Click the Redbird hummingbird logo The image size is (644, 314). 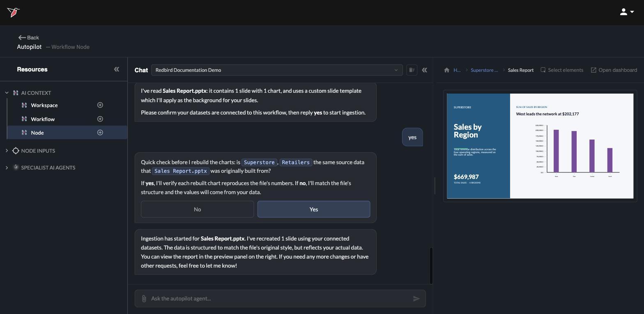tap(13, 12)
